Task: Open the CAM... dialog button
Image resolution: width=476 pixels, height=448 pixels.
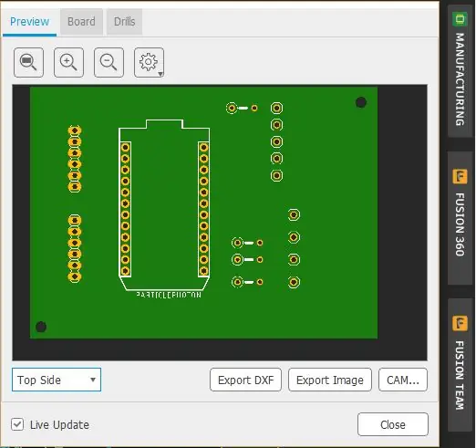Action: [x=403, y=380]
